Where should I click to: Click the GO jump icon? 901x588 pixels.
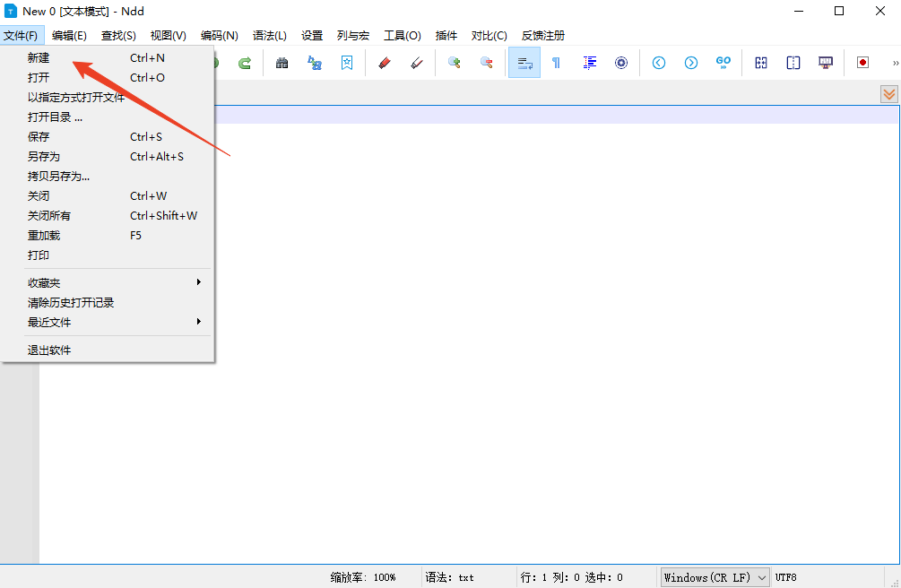[x=723, y=63]
